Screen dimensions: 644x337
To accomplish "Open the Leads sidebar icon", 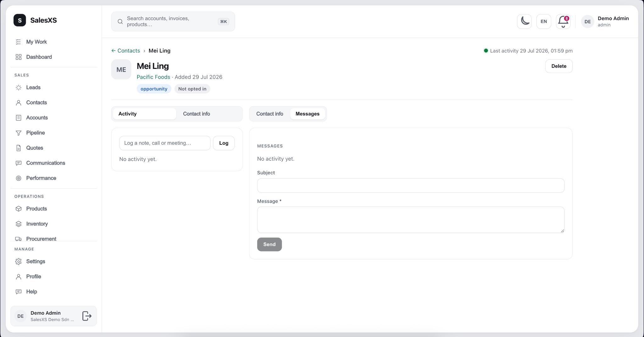I will pyautogui.click(x=19, y=87).
